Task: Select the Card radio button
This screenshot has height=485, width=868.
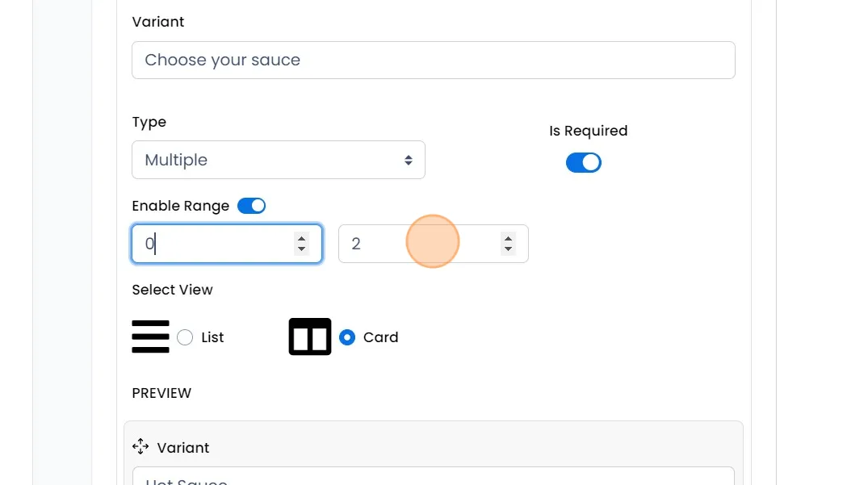Action: tap(347, 337)
